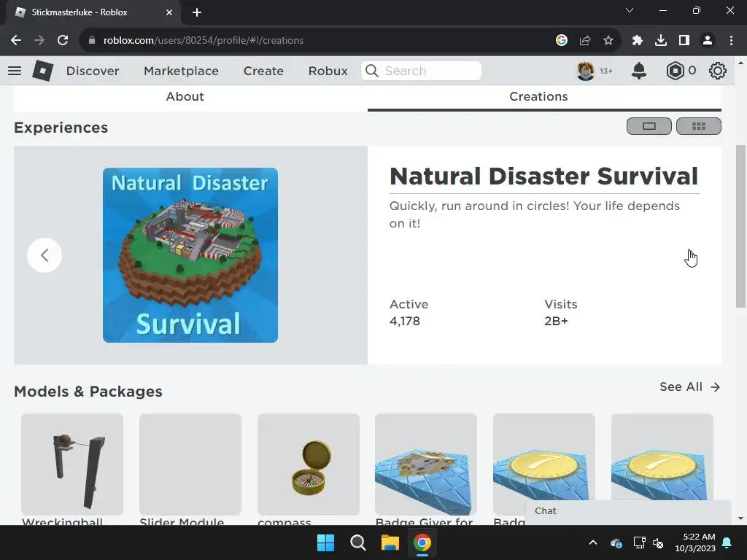Click the muted volume tray icon
This screenshot has width=747, height=560.
pos(658,542)
